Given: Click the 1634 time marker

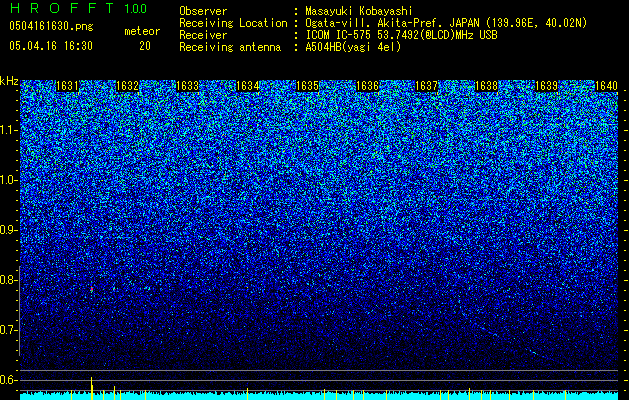Looking at the screenshot, I should [248, 86].
